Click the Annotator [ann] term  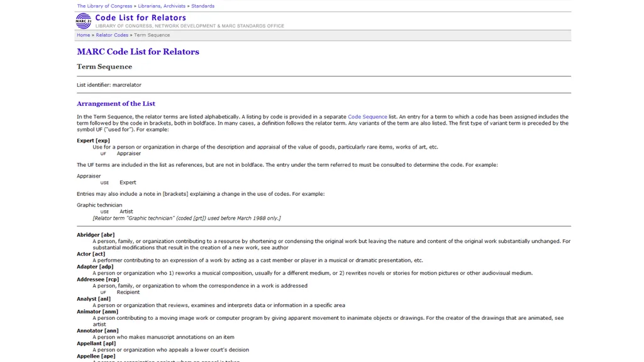97,331
